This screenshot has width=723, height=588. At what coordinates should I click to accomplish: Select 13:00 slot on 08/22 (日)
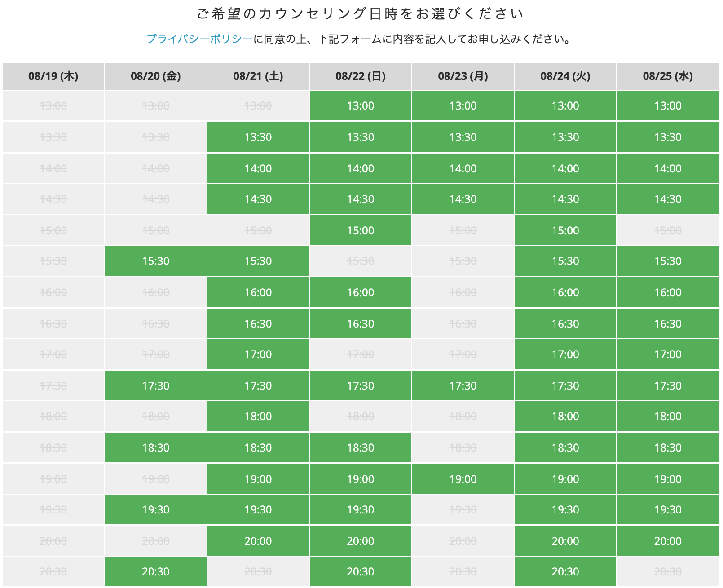360,106
